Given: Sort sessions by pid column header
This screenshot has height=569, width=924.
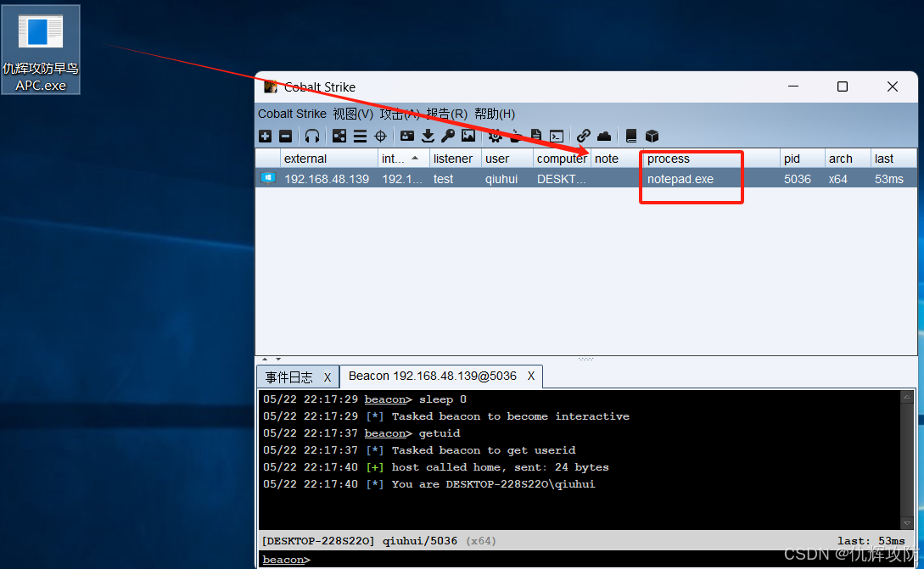Looking at the screenshot, I should click(x=803, y=159).
